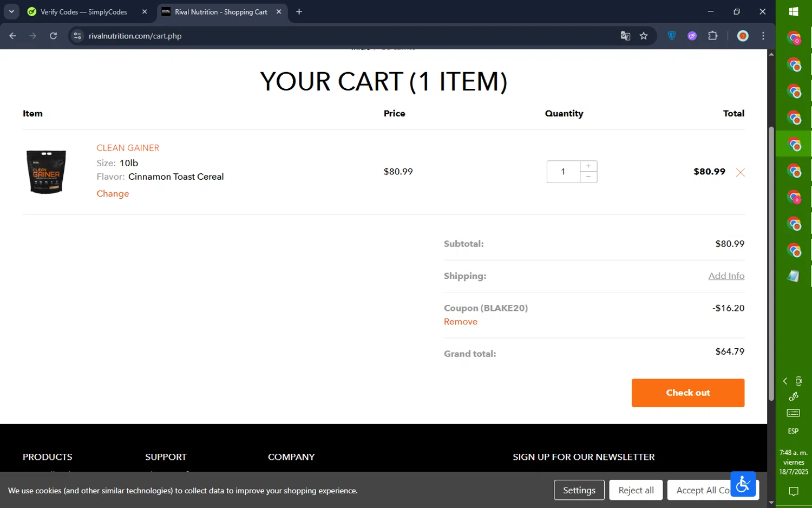Close the Rival Nutrition Shopping Cart tab
Screen dimensions: 812x508
click(279, 11)
